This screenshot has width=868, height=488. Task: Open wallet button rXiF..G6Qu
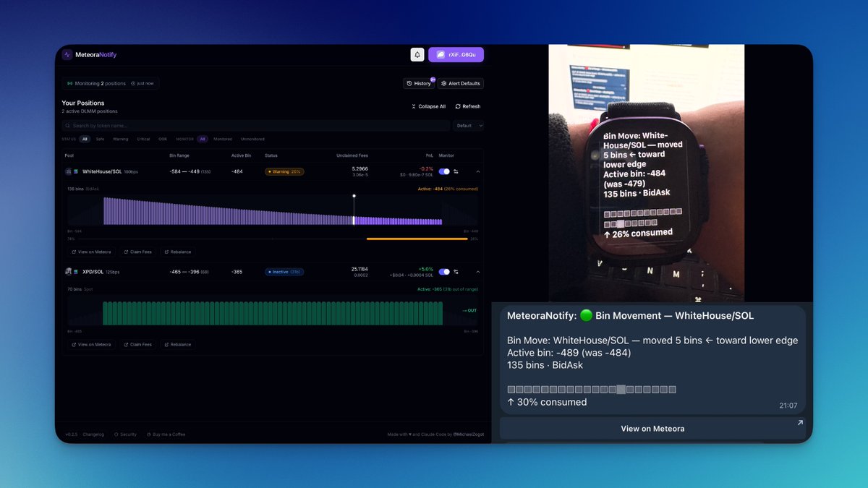[456, 55]
